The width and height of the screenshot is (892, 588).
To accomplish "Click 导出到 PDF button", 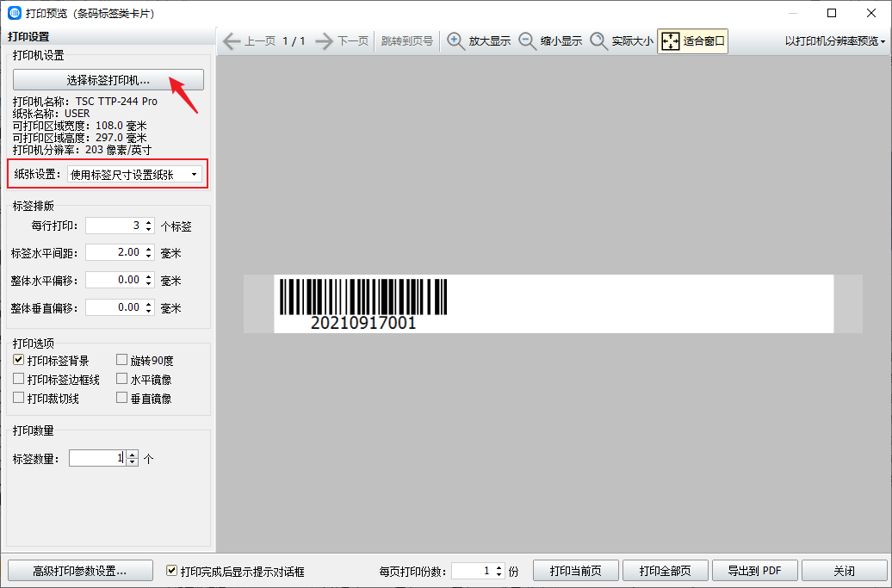I will [755, 571].
